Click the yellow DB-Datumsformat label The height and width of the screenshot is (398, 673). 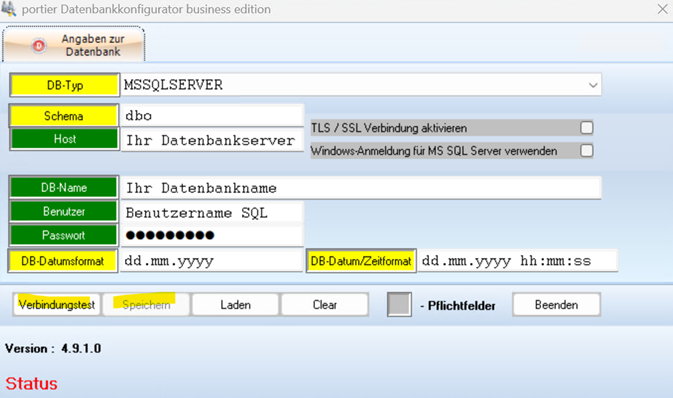point(63,261)
